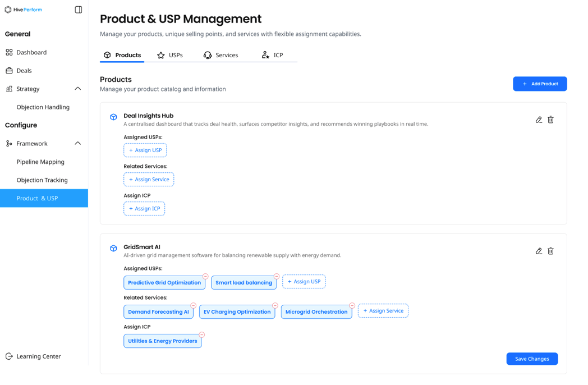Remove the EV Charging Optimization service tag
The width and height of the screenshot is (588, 385).
pos(275,306)
